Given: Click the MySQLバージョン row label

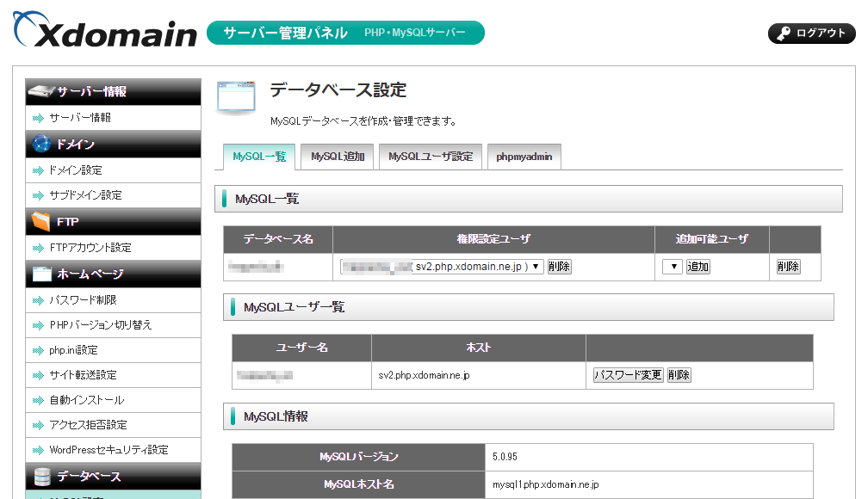Looking at the screenshot, I should 359,456.
